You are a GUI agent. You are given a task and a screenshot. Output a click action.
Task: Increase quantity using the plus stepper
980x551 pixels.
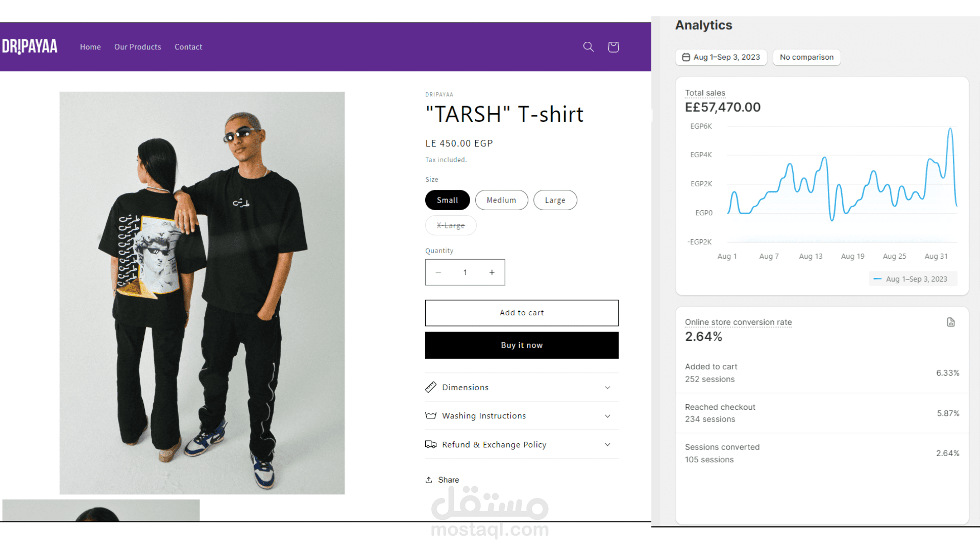point(492,272)
